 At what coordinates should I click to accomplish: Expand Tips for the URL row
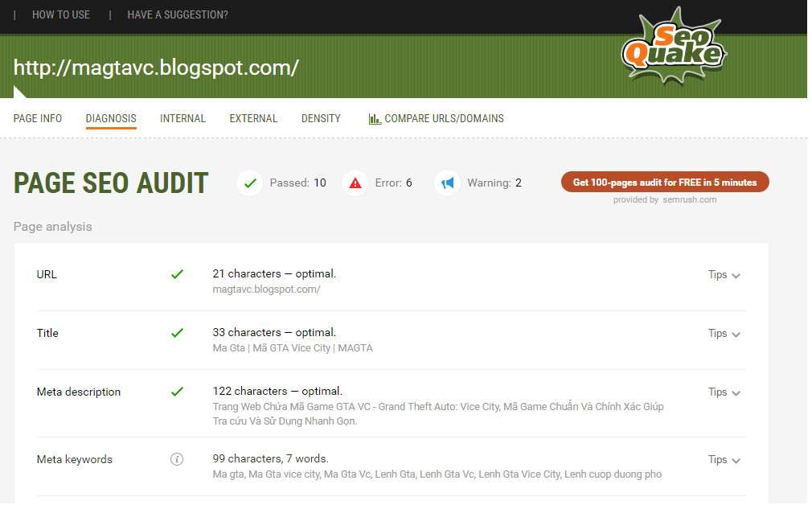724,275
